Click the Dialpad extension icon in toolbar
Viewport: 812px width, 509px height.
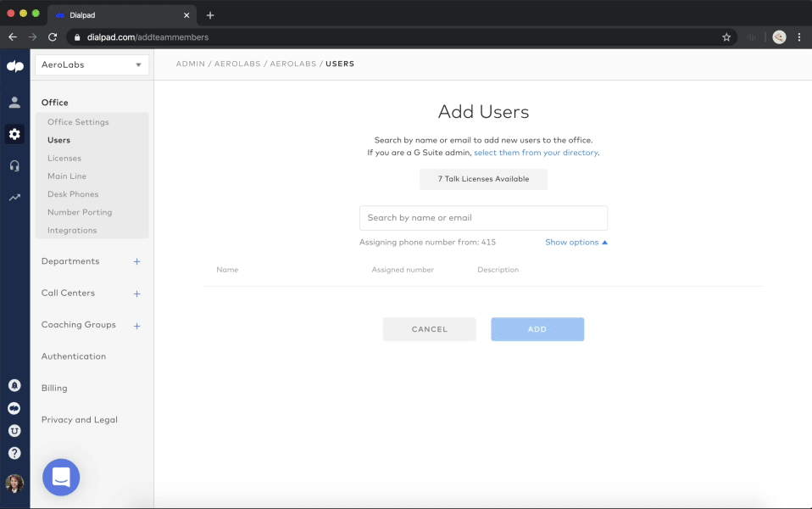752,37
